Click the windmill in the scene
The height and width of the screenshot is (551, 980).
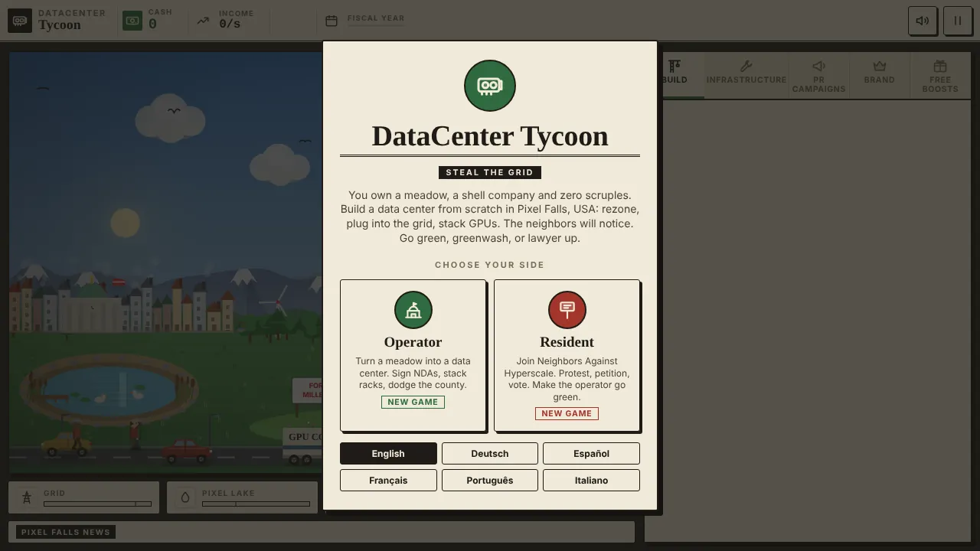(x=279, y=302)
